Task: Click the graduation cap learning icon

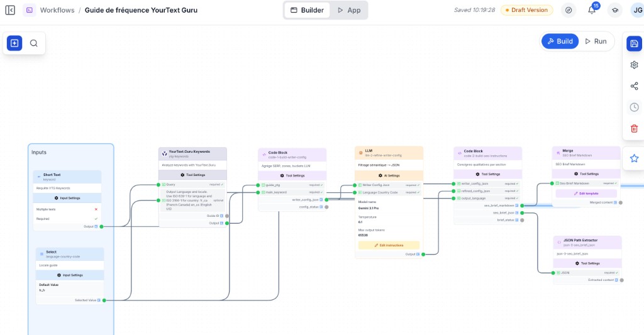Action: tap(615, 10)
